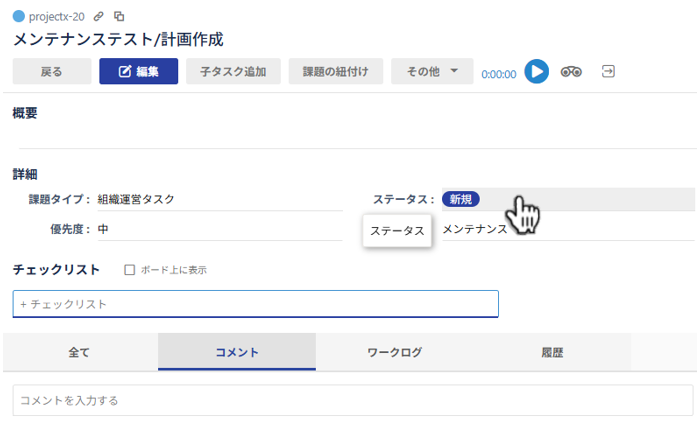The width and height of the screenshot is (699, 422).
Task: Click the pencil icon in the 編集 button
Action: (125, 71)
